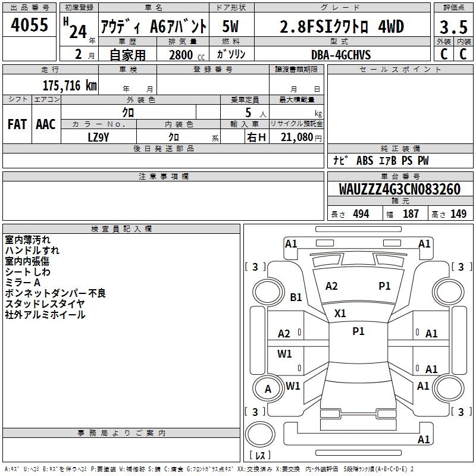Select the FAT shift type cell

[17, 124]
